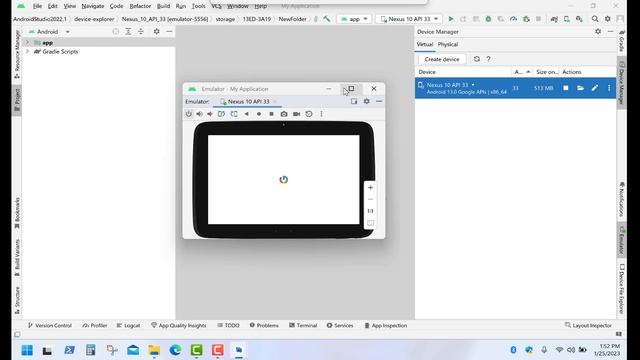Screen dimensions: 640x360
Task: Open IDE settings gear in toolbar
Action: (608, 19)
